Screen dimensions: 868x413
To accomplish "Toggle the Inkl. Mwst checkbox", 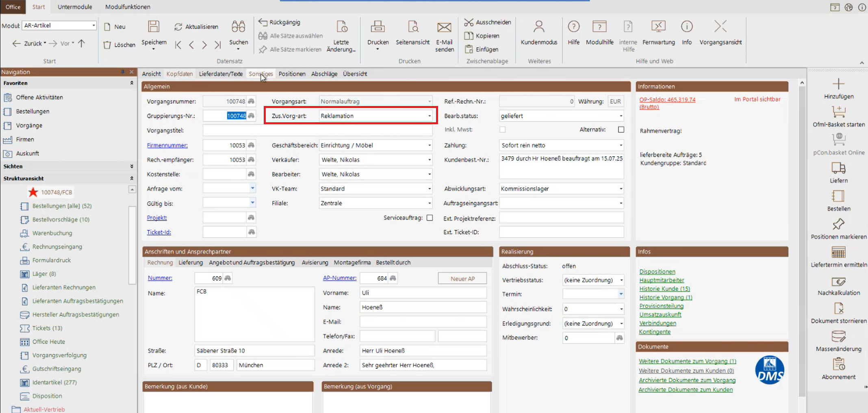I will [x=503, y=130].
